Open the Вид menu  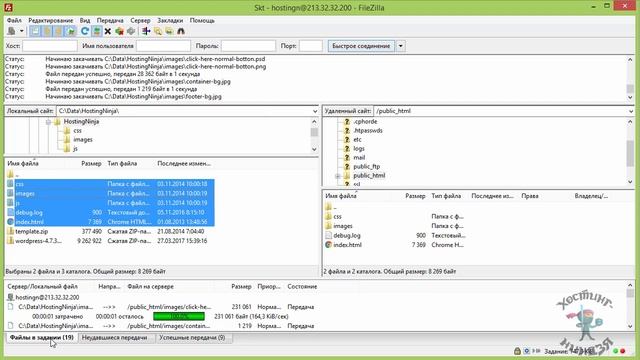[x=85, y=20]
